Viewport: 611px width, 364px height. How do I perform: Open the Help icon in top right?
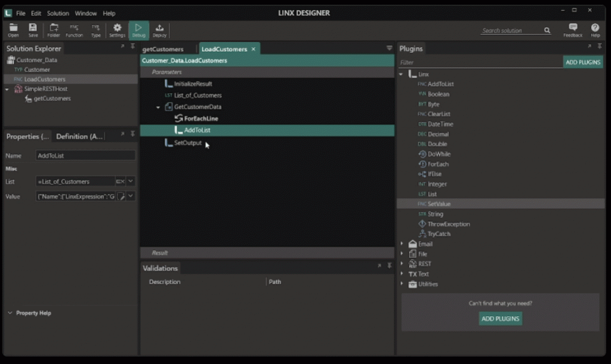click(595, 30)
